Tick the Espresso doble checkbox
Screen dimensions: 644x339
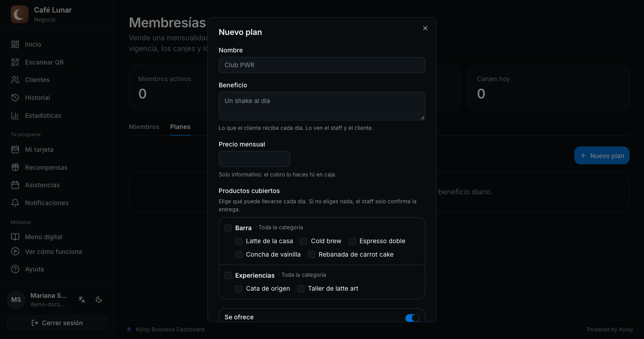click(x=352, y=241)
